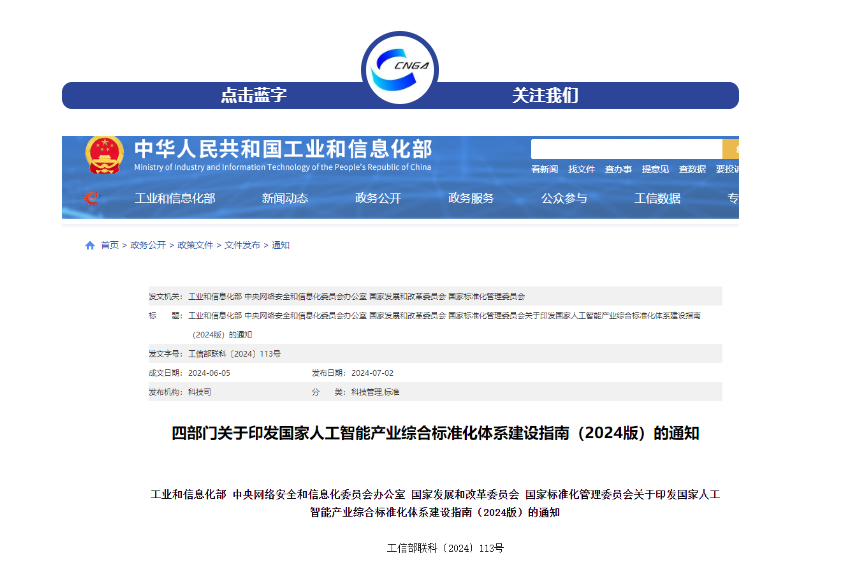This screenshot has height=565, width=843.
Task: Open the 工信数据 navigation item
Action: pyautogui.click(x=658, y=198)
